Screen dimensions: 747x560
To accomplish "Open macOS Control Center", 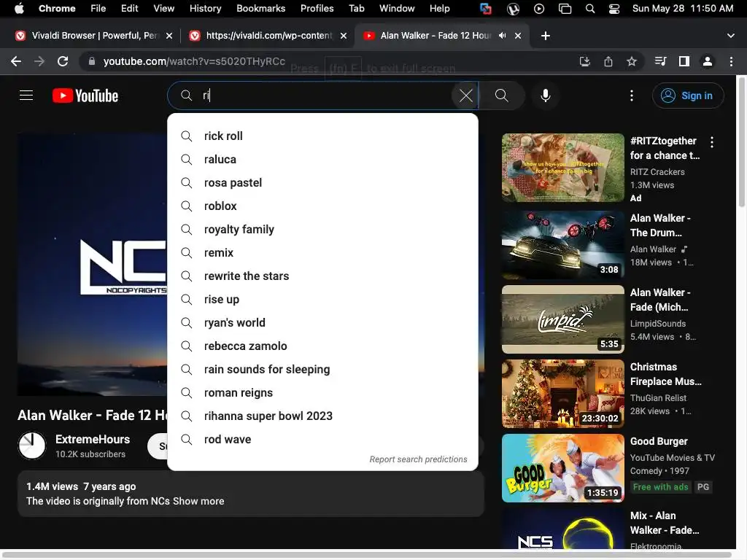I will (x=614, y=9).
